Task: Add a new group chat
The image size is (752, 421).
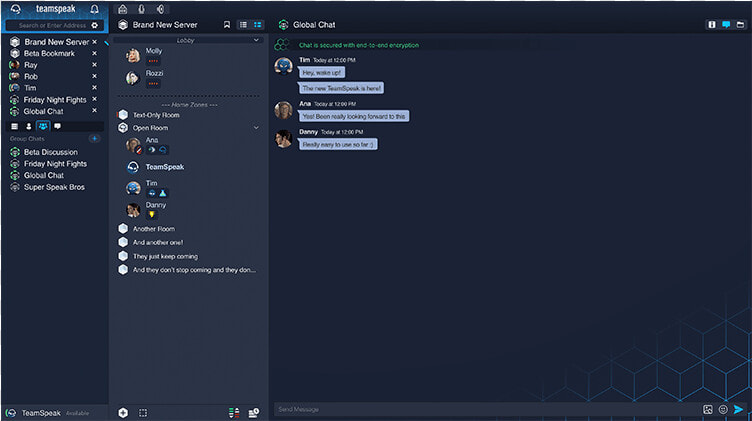Action: 94,139
